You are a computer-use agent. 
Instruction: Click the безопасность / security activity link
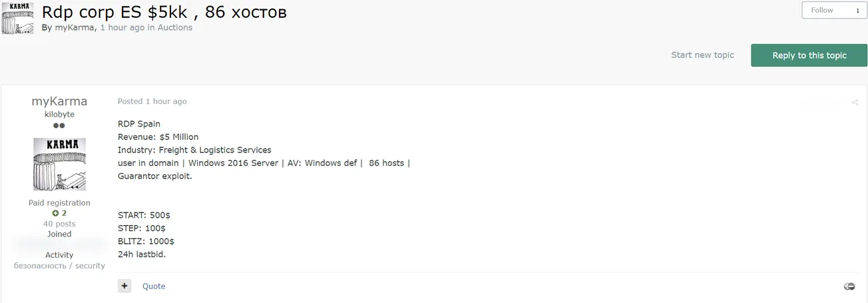[59, 266]
